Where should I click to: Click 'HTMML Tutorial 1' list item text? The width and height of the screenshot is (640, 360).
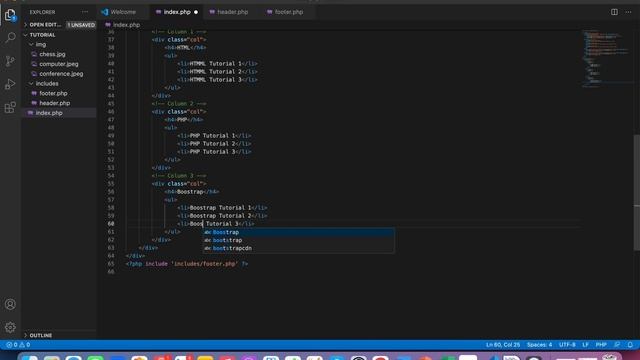tap(216, 64)
